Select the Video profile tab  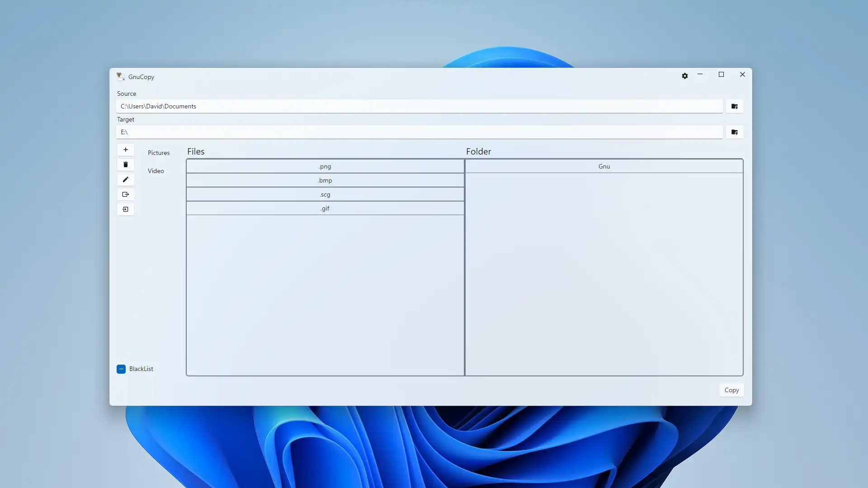[x=155, y=171]
